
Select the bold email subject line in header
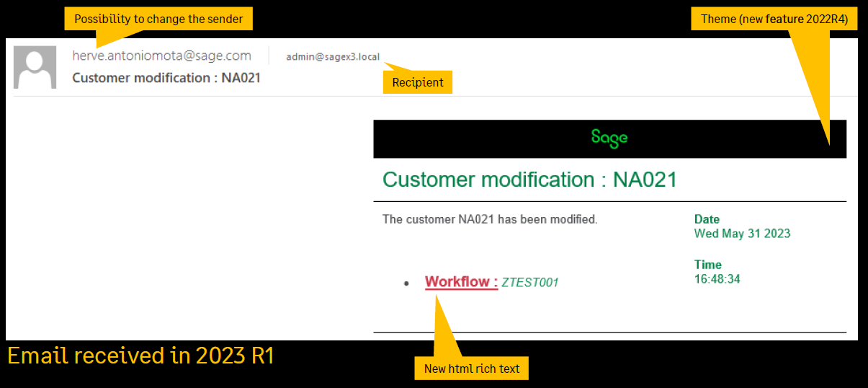click(166, 78)
